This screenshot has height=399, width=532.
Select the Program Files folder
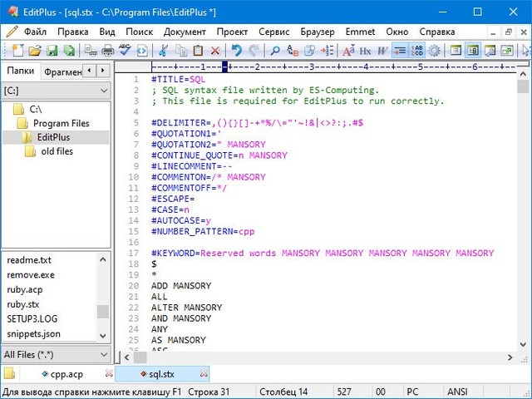point(61,123)
